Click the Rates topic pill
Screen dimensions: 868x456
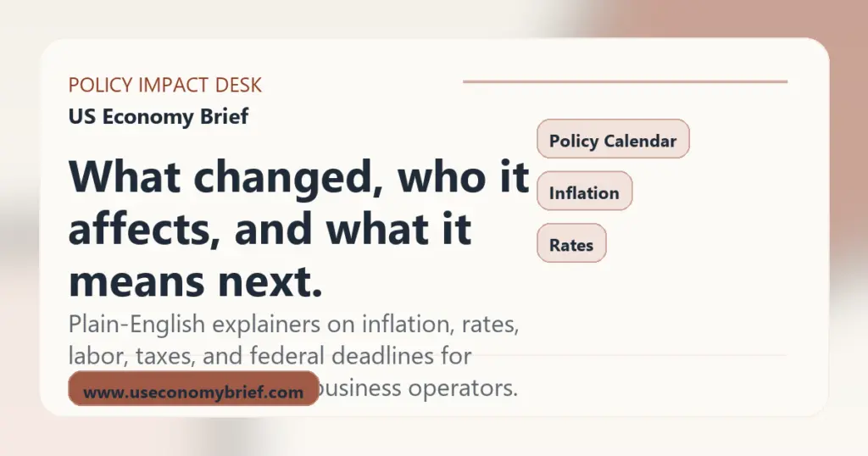571,244
